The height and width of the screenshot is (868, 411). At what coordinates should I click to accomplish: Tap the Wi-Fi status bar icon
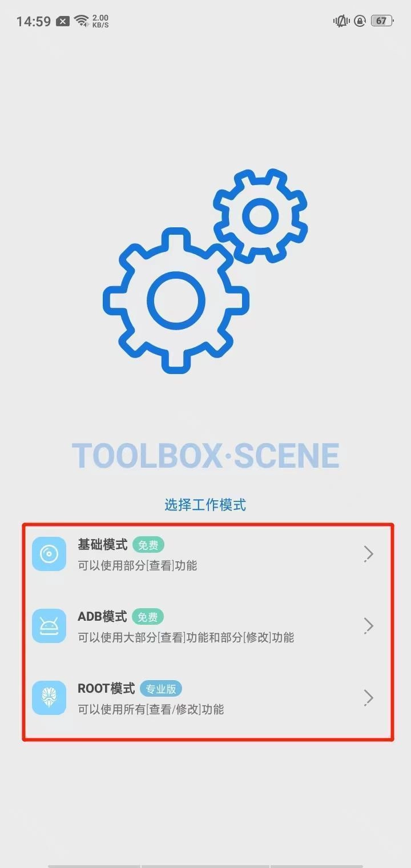pyautogui.click(x=82, y=21)
